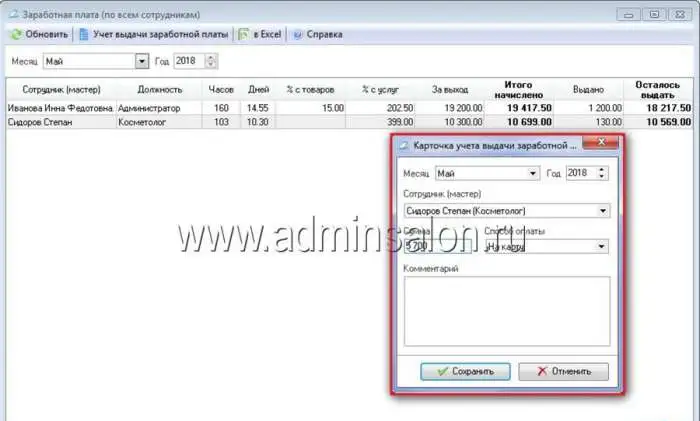Export table via в Excel button
Image resolution: width=700 pixels, height=421 pixels.
260,34
